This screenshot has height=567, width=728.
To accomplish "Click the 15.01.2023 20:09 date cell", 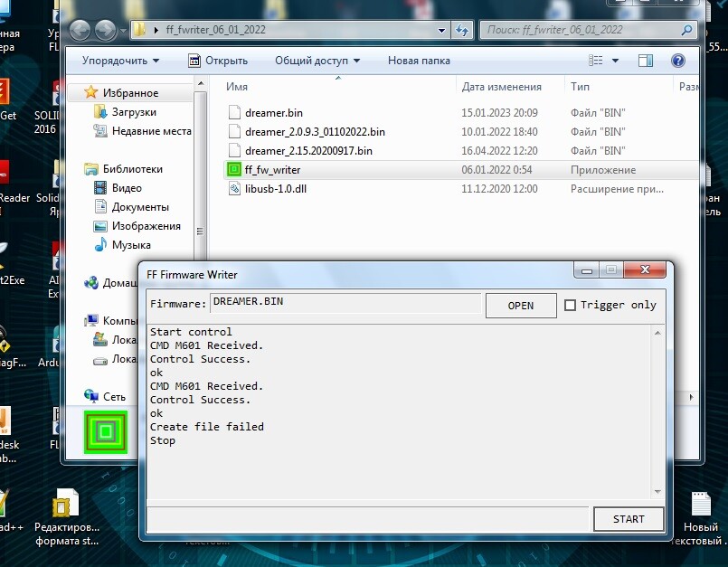I will (x=499, y=113).
